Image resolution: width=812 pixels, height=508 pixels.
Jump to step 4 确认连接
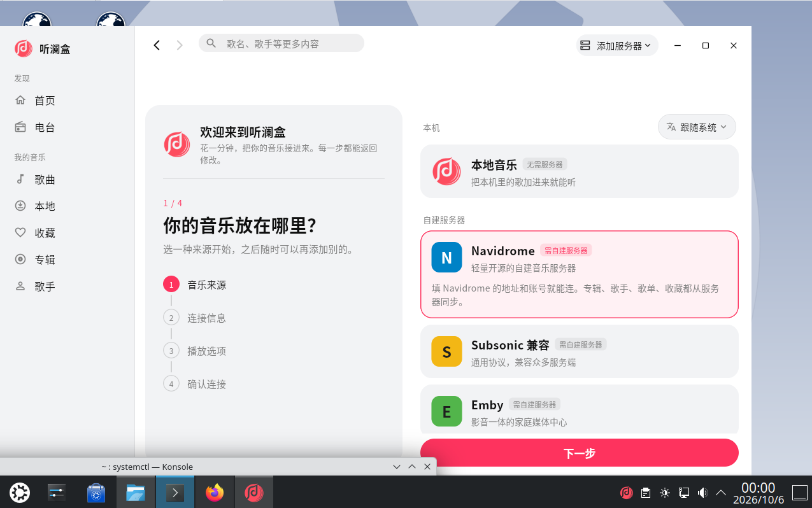click(x=195, y=384)
